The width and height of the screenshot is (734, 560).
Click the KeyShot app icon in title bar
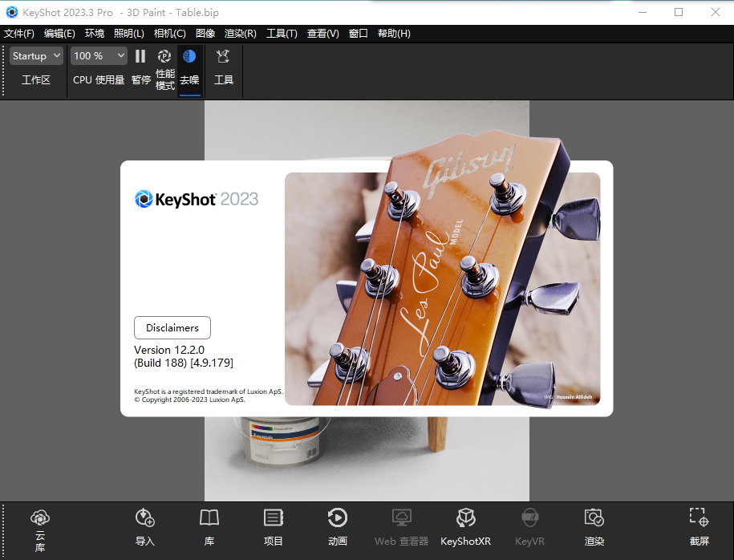(11, 13)
